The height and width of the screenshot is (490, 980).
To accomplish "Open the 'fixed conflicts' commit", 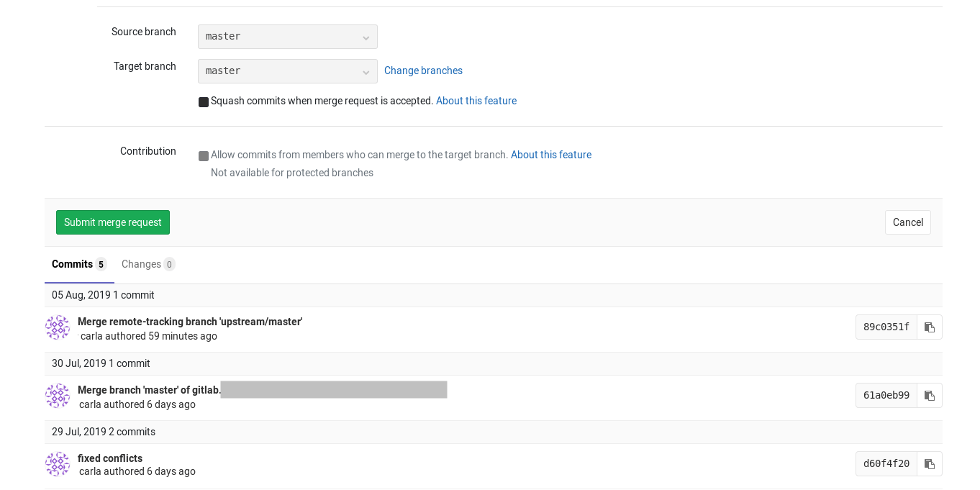I will [110, 458].
